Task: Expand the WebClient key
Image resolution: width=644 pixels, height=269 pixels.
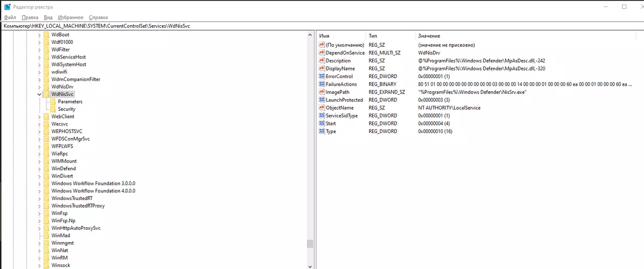Action: [x=39, y=116]
